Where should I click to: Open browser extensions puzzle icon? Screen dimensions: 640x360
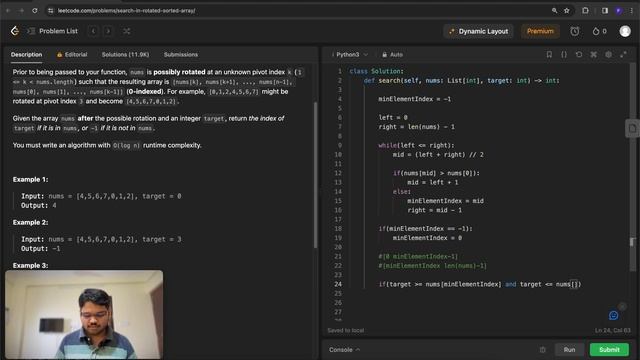(585, 11)
